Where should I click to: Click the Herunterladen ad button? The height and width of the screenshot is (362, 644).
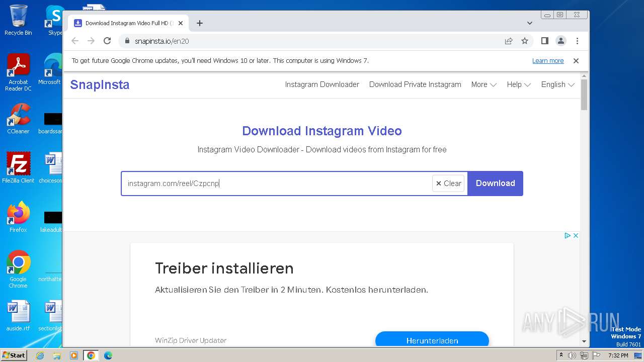[x=432, y=340]
